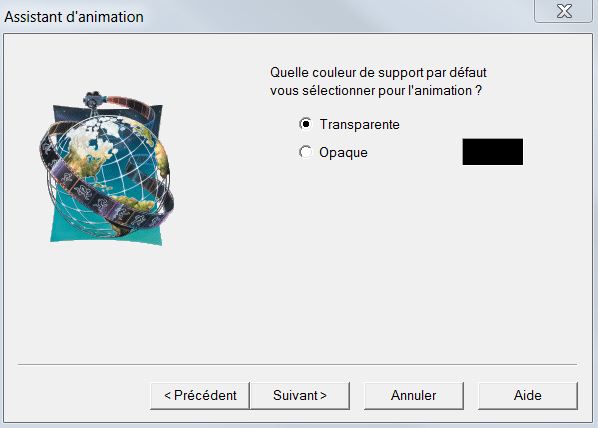
Task: Click the question text about support color
Action: coord(378,81)
